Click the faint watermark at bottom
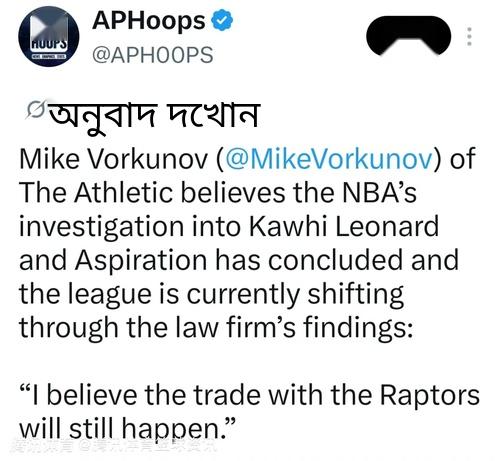Screen dimensions: 500x461 tap(113, 445)
